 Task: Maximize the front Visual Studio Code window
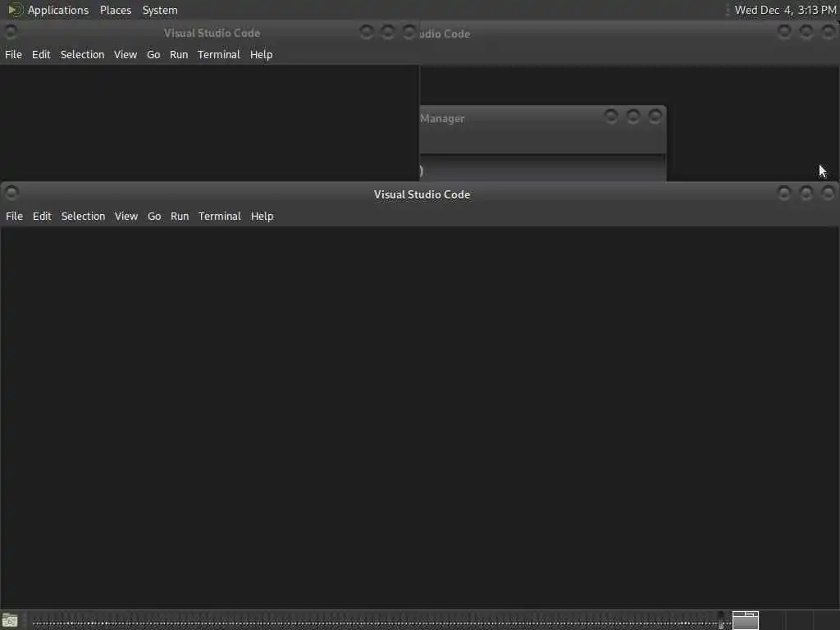click(x=806, y=193)
